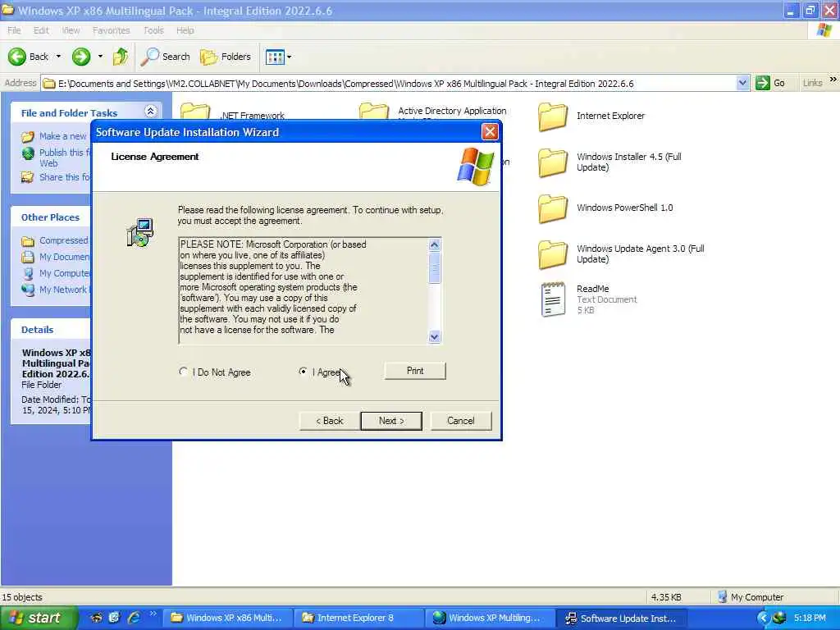Launch Internet Explorer from Quick Launch
The height and width of the screenshot is (630, 840).
pos(134,619)
